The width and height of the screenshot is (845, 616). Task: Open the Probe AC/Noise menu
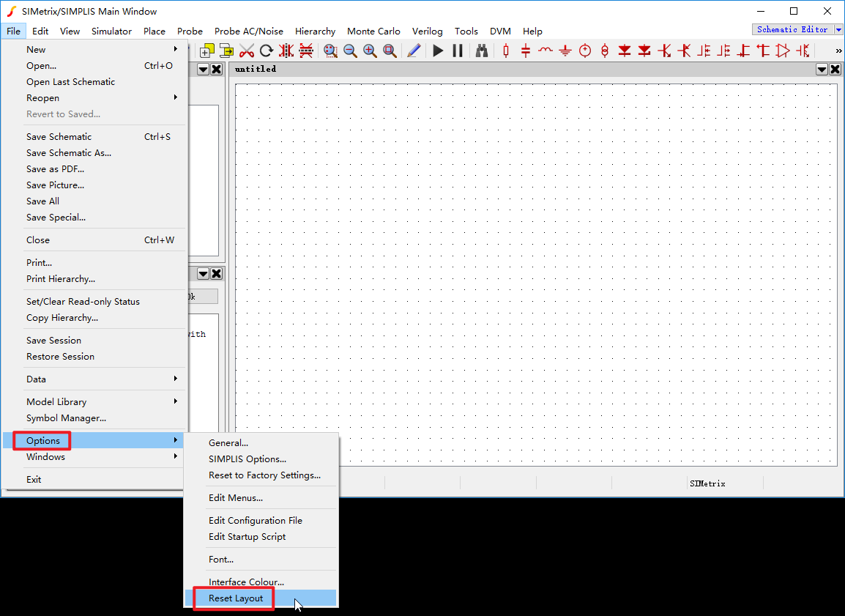248,31
